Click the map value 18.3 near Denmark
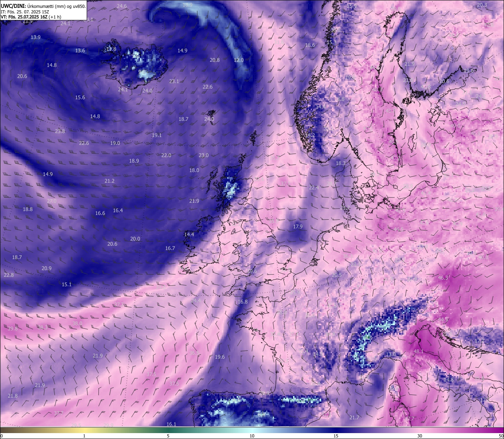 coord(341,163)
